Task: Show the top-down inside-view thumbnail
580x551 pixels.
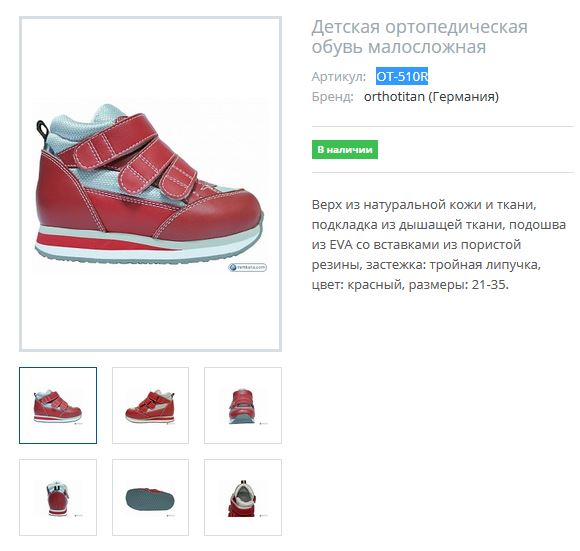Action: 243,497
